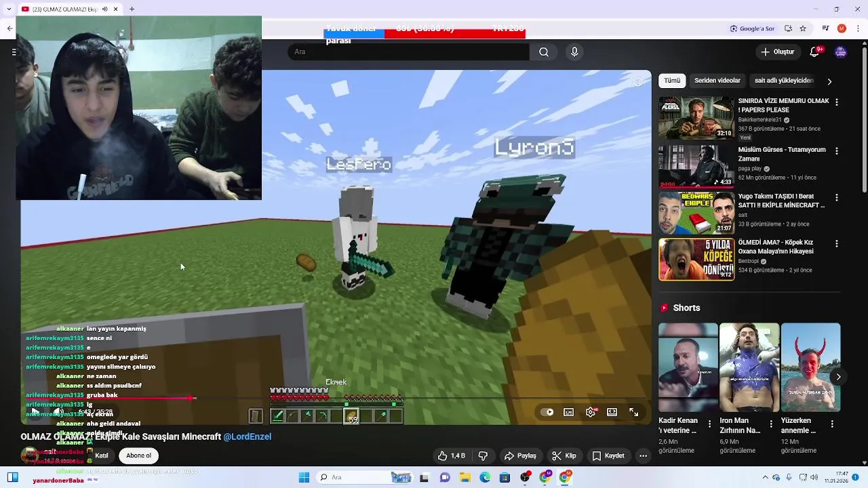Bookmark this page with the star

(x=803, y=28)
